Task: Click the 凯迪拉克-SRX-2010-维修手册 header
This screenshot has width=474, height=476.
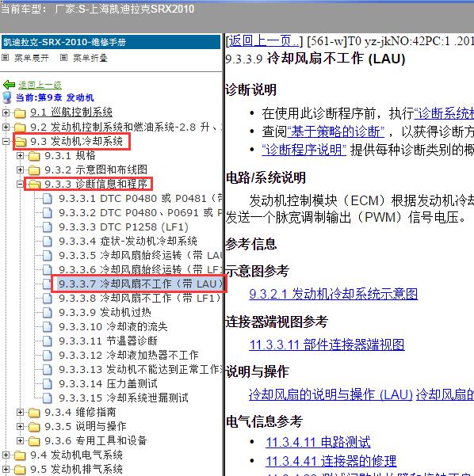Action: pos(111,42)
